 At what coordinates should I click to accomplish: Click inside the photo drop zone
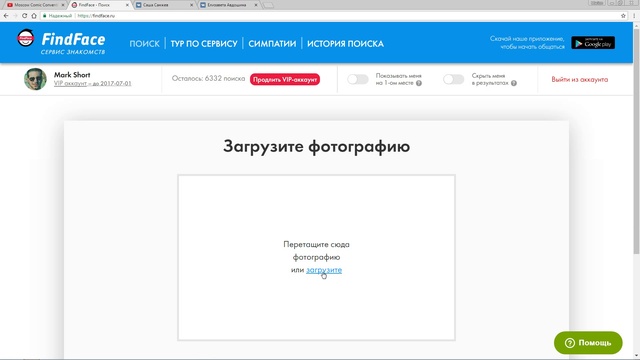(316, 258)
